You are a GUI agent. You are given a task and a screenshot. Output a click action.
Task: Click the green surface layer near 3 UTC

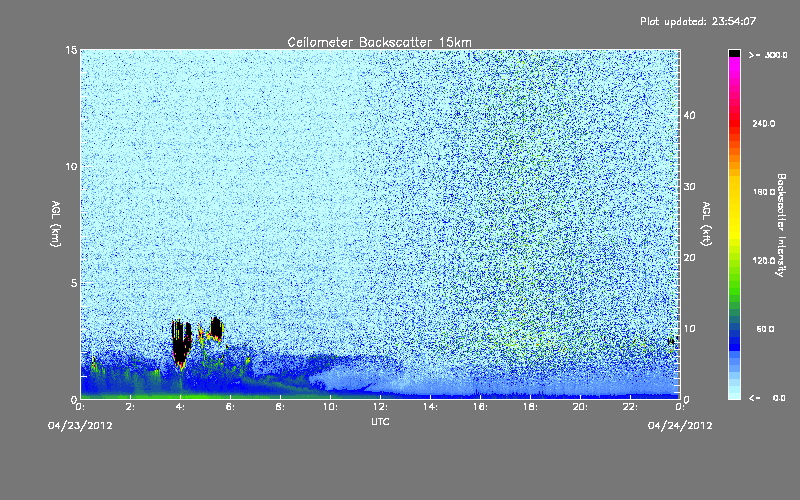155,395
